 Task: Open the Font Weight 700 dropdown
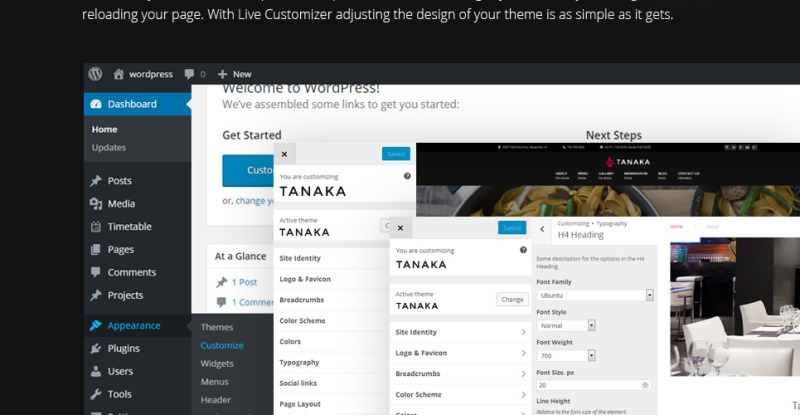pos(566,356)
